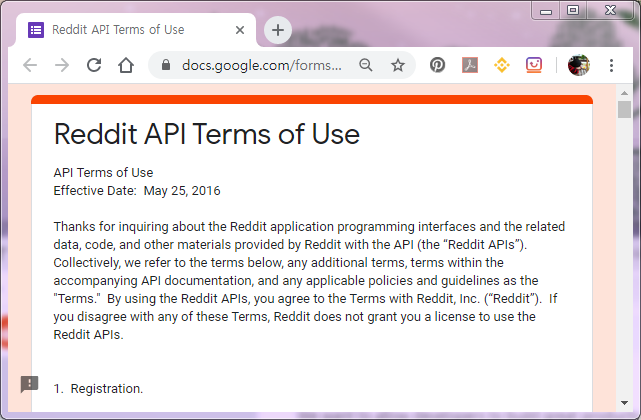
Task: Click the browser back arrow
Action: (30, 65)
